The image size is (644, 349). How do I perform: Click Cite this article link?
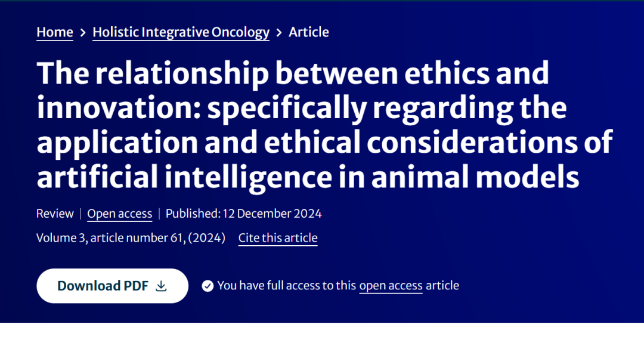(x=278, y=238)
